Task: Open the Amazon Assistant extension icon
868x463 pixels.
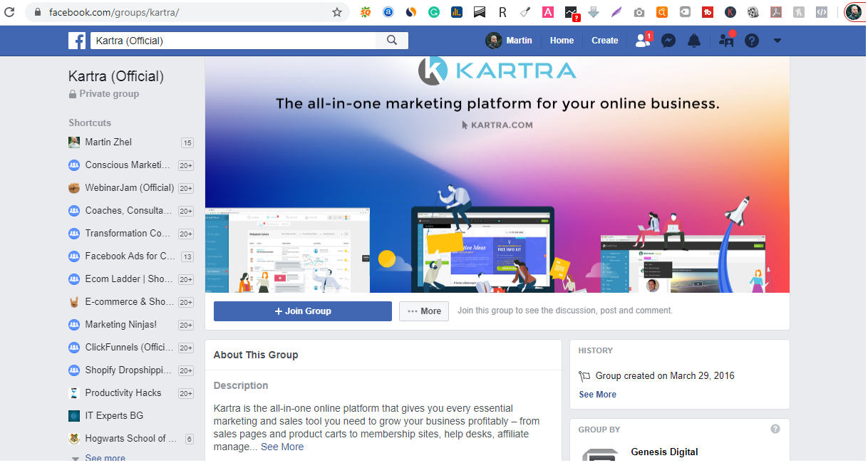Action: (388, 12)
